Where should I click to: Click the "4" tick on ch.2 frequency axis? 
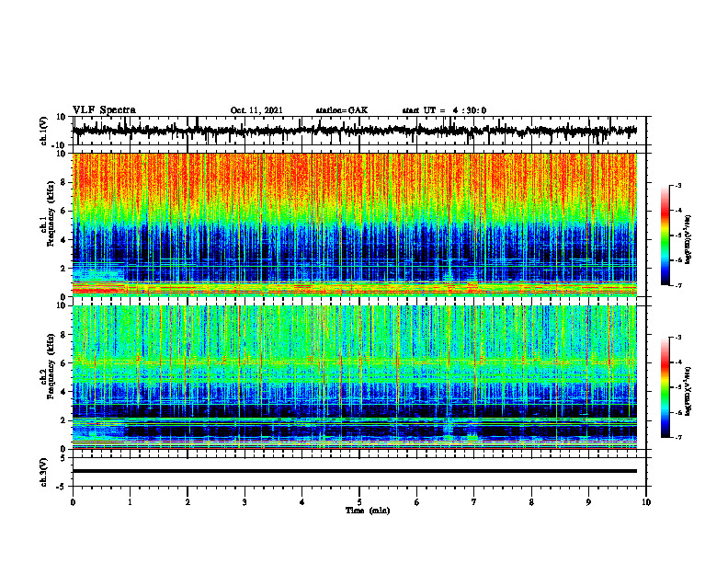pyautogui.click(x=63, y=392)
